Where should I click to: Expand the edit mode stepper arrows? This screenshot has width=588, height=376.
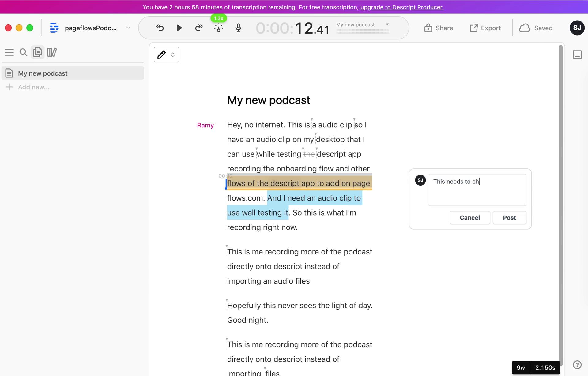pyautogui.click(x=173, y=55)
